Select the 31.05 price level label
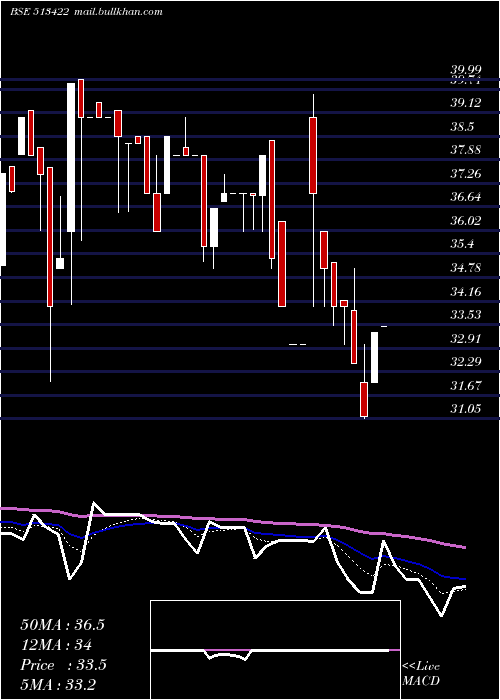This screenshot has height=700, width=500. [466, 408]
